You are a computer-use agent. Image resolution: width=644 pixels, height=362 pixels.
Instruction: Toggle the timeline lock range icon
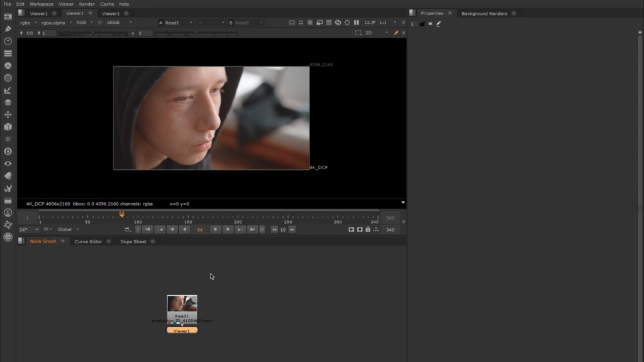point(368,229)
